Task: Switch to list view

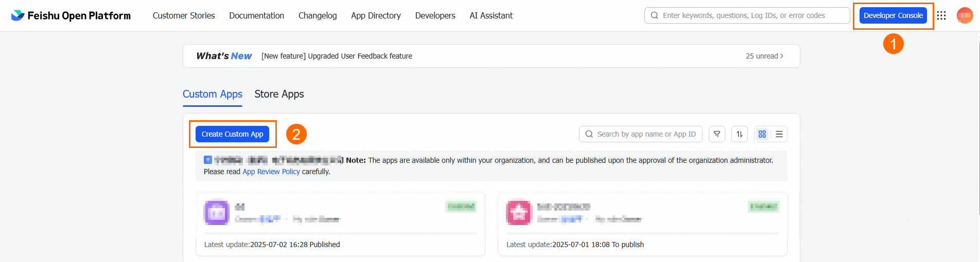Action: point(779,134)
